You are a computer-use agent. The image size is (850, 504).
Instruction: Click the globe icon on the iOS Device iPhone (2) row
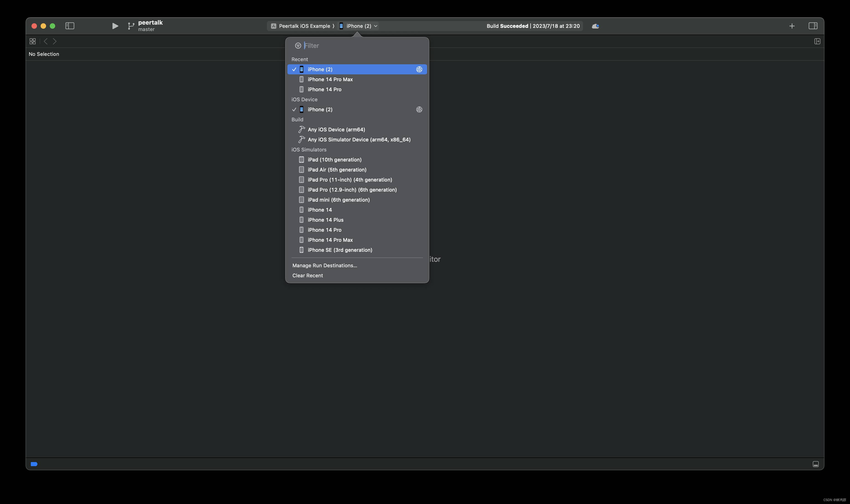[419, 109]
